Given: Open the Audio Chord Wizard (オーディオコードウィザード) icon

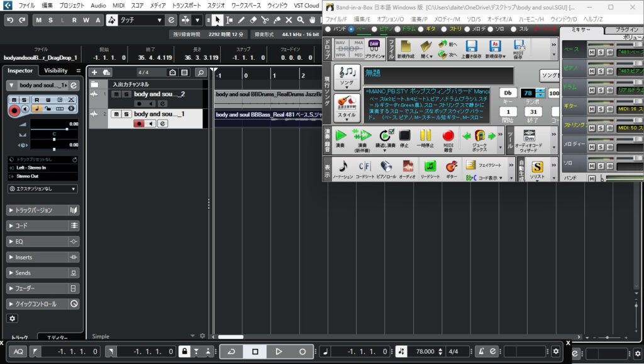Looking at the screenshot, I should [x=528, y=140].
